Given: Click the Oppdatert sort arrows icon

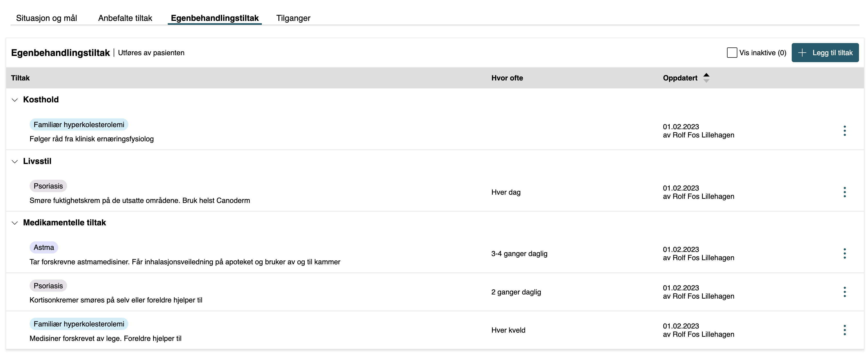Looking at the screenshot, I should pyautogui.click(x=706, y=78).
